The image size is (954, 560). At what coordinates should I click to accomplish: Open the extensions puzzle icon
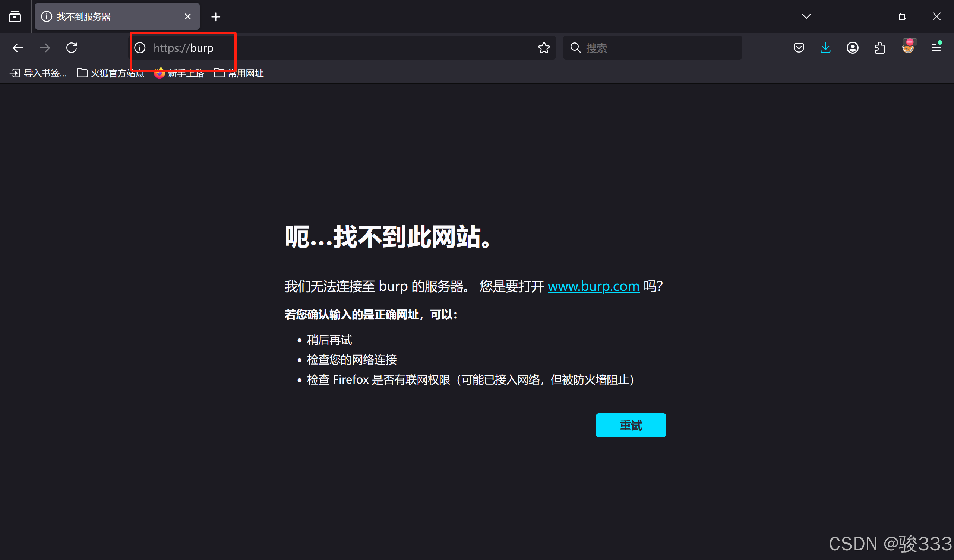[880, 48]
